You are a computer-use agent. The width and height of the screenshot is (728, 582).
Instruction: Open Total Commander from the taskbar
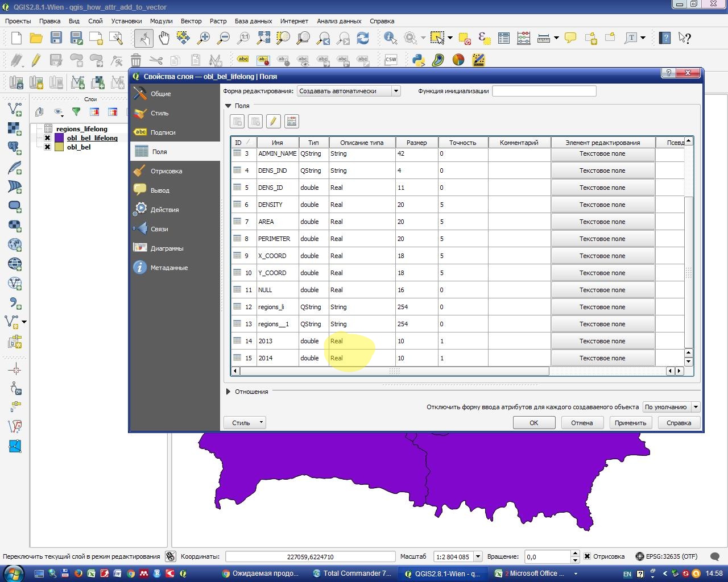(353, 573)
